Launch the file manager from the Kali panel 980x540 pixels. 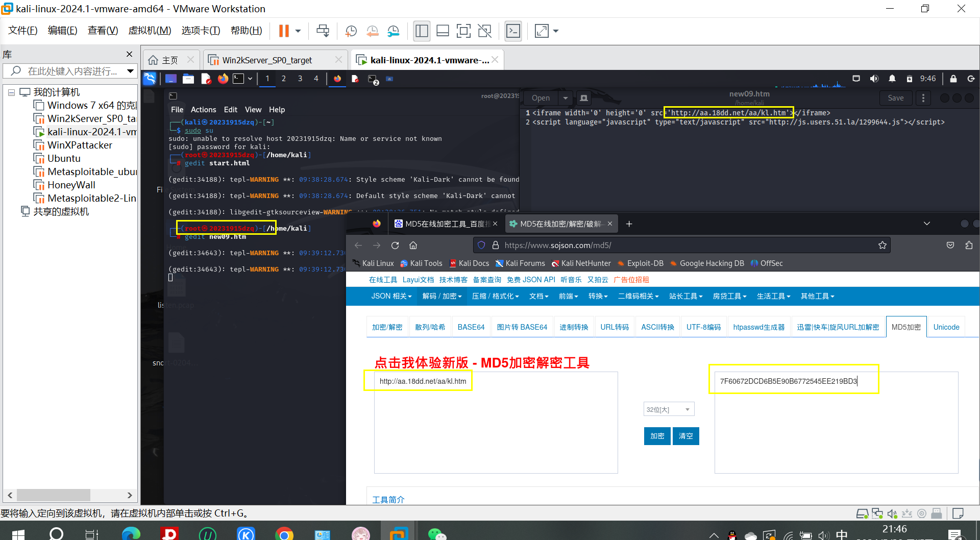[188, 79]
